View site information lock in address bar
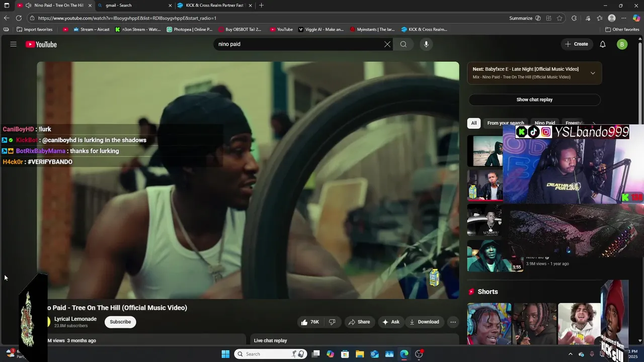Screen dimensions: 644x362 point(32,18)
